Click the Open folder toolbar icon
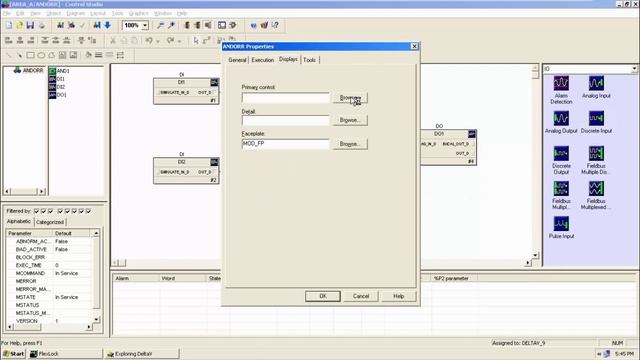The width and height of the screenshot is (640, 360). click(x=20, y=25)
